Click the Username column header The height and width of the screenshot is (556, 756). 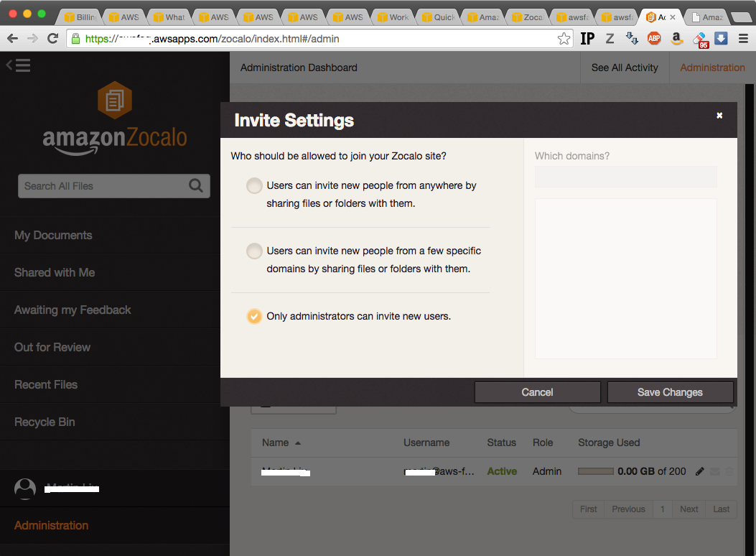tap(426, 443)
